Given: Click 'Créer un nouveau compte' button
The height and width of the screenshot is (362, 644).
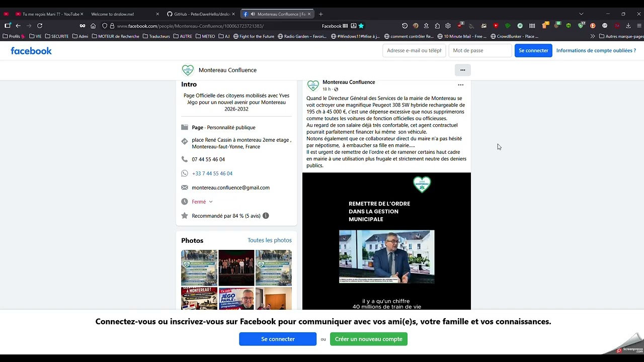Looking at the screenshot, I should click(369, 339).
